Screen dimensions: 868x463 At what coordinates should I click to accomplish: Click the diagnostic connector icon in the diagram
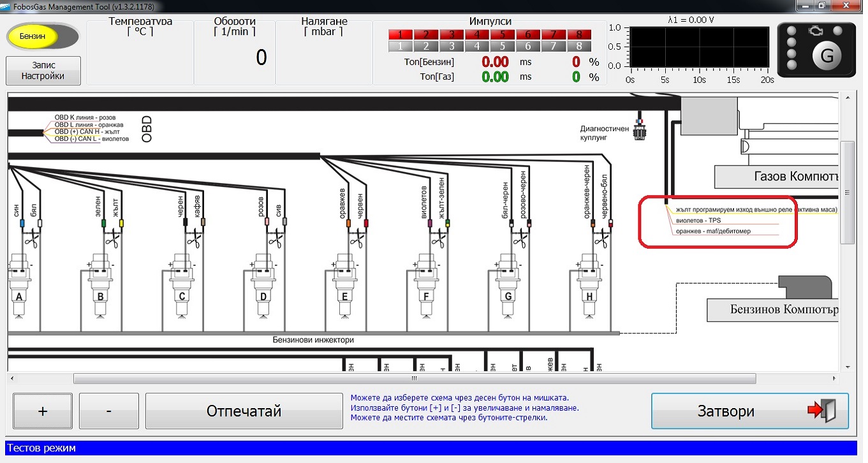click(641, 127)
